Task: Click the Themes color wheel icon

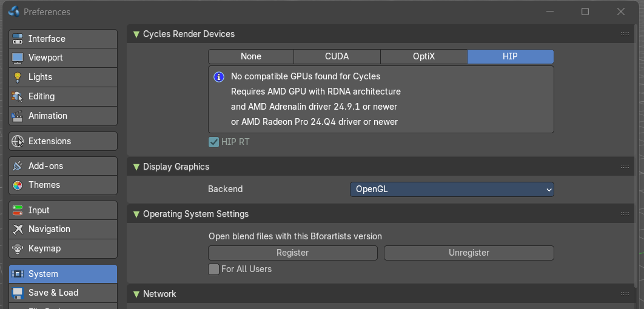Action: [x=18, y=185]
